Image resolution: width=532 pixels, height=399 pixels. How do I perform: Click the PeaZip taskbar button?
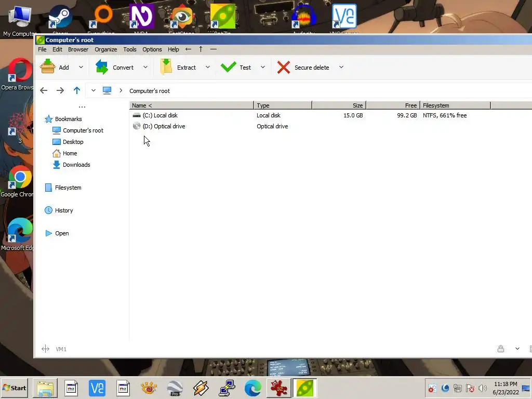click(304, 388)
